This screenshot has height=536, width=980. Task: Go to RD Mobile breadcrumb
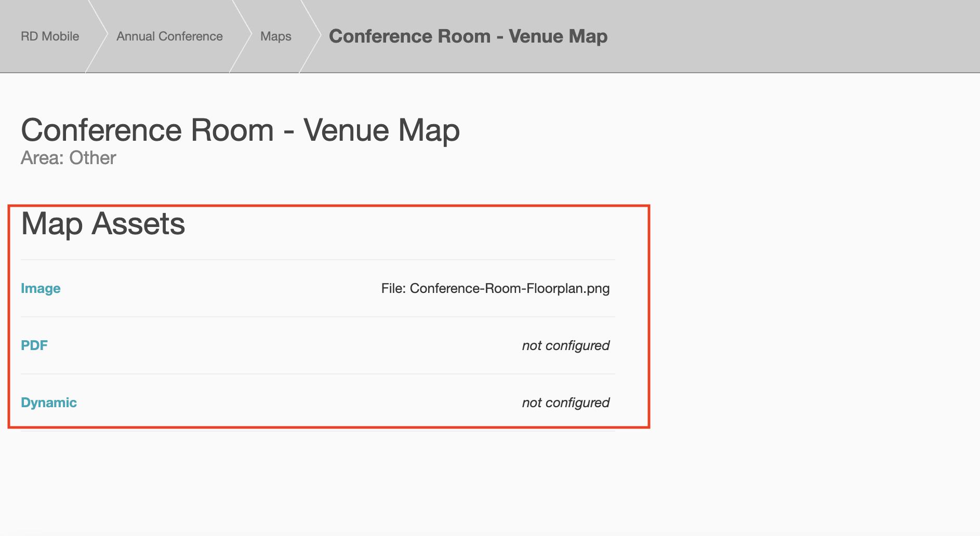50,36
